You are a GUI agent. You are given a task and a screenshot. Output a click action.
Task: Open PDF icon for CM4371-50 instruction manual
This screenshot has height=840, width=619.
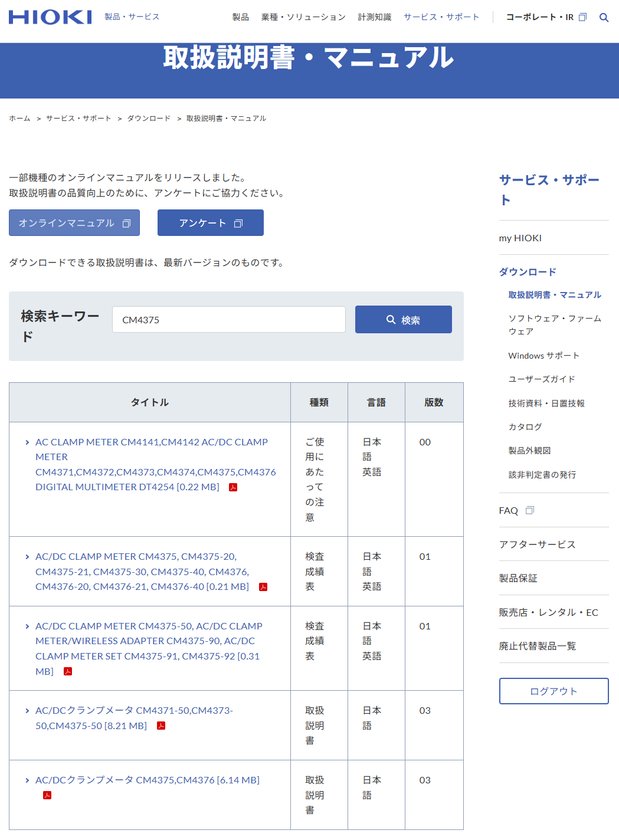click(x=160, y=726)
